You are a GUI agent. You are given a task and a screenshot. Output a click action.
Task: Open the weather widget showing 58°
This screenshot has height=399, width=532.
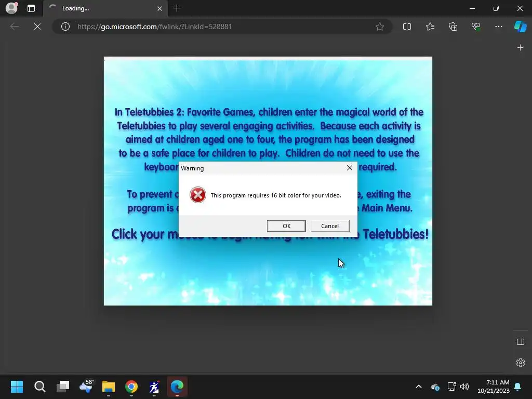86,387
